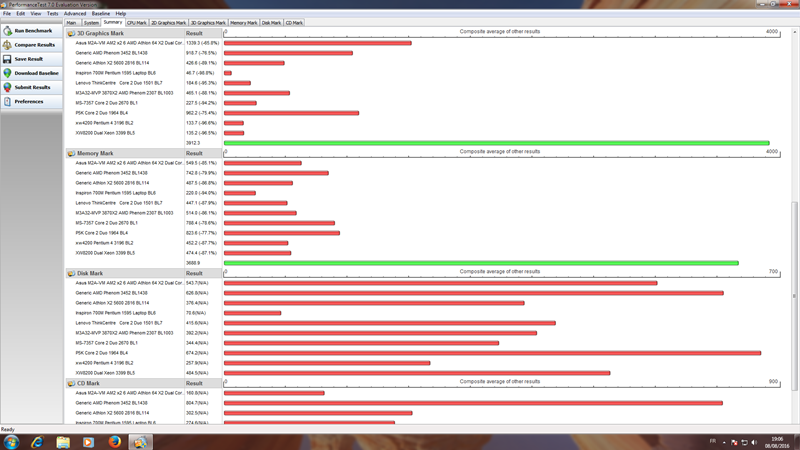Image resolution: width=800 pixels, height=450 pixels.
Task: Click the Download Baseline globe icon
Action: pyautogui.click(x=7, y=73)
